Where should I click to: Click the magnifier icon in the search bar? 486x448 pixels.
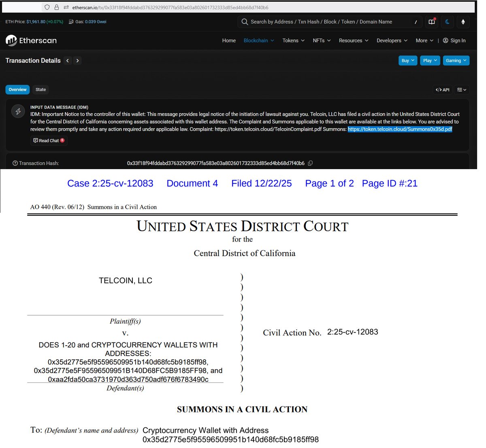click(x=245, y=22)
